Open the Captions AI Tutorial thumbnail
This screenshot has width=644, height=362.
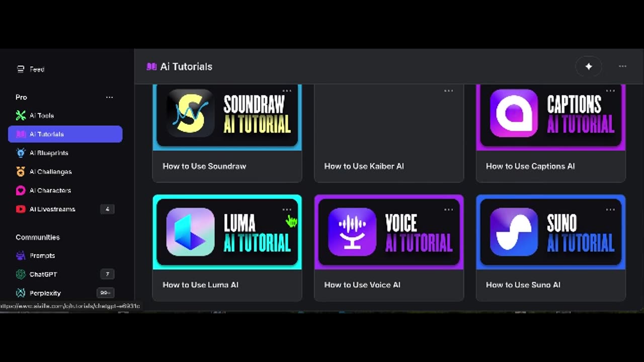point(551,117)
